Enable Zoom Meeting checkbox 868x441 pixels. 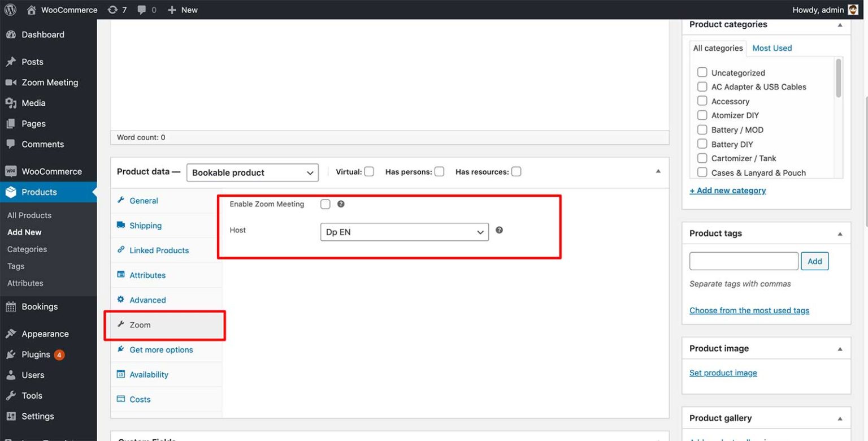325,204
